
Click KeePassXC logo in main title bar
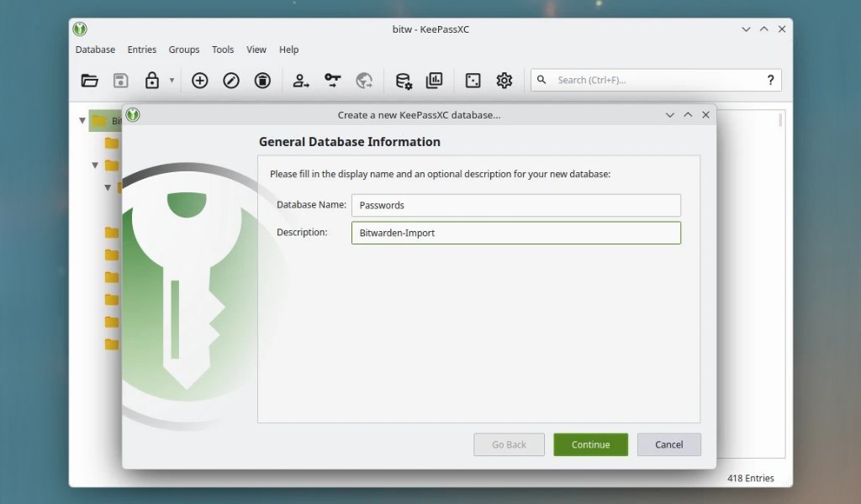point(80,29)
